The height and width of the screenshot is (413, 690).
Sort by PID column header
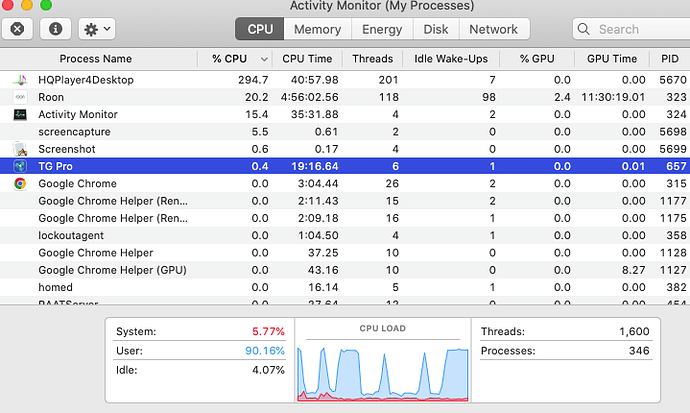670,59
